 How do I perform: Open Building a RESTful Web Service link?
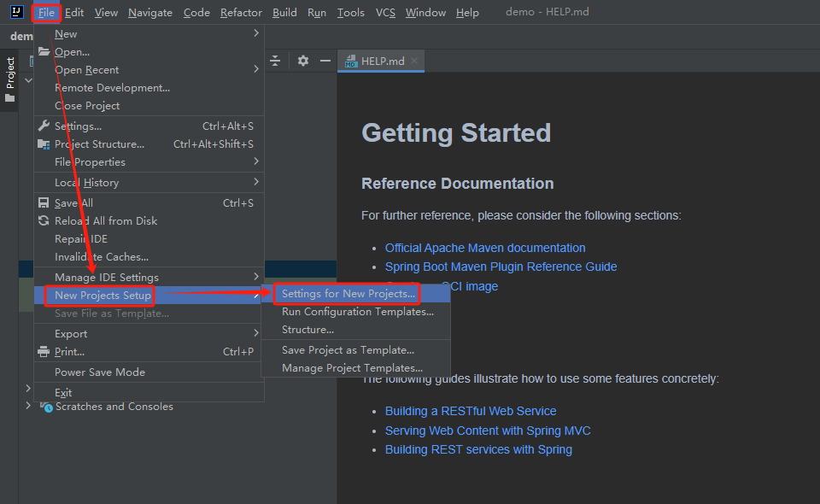(x=471, y=411)
